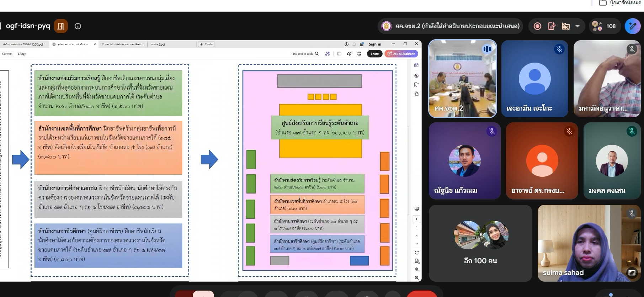Switch to the เอกสาร 2.pdf tab
Screen dimensions: 644x297
click(x=158, y=44)
